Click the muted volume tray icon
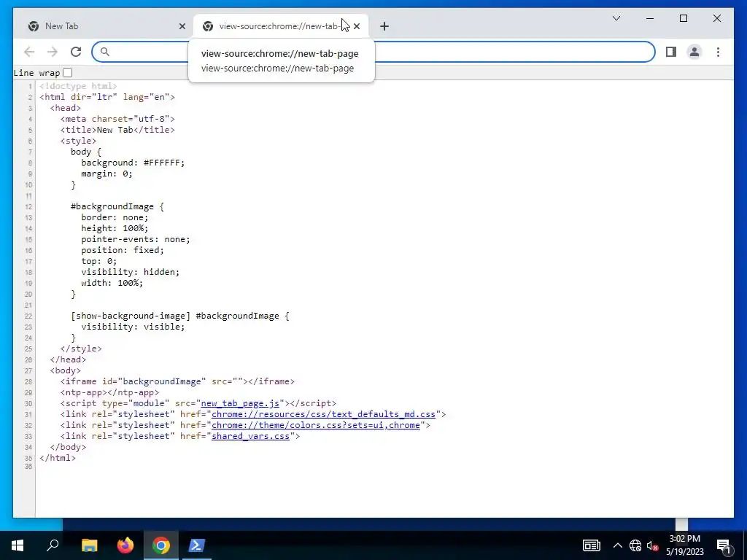The image size is (747, 560). coord(652,545)
